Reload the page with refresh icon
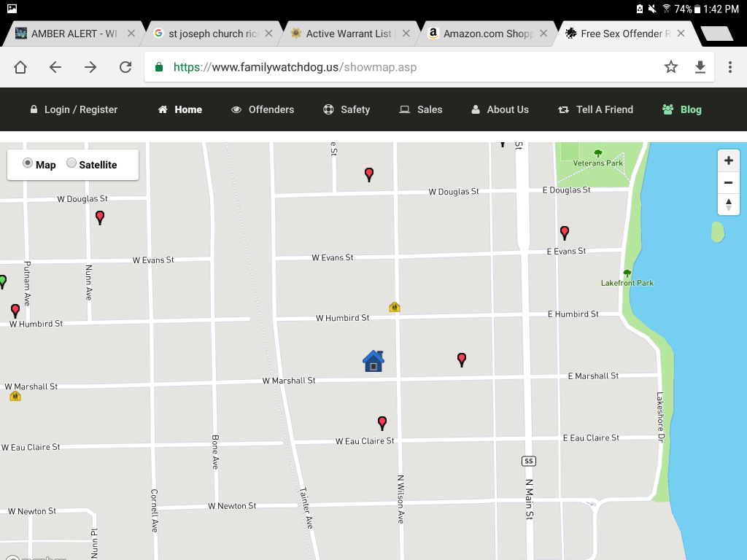The image size is (747, 560). 125,67
